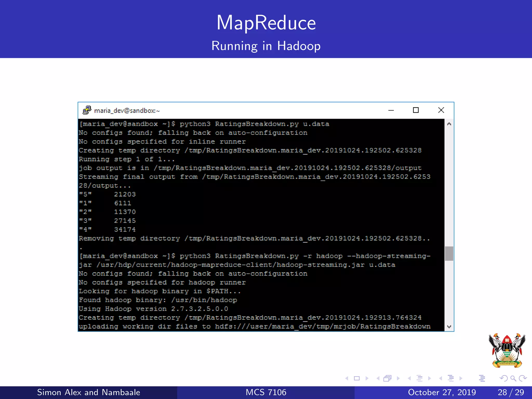The height and width of the screenshot is (399, 532).
Task: Go to next frame arrow after frames icon
Action: pyautogui.click(x=398, y=378)
